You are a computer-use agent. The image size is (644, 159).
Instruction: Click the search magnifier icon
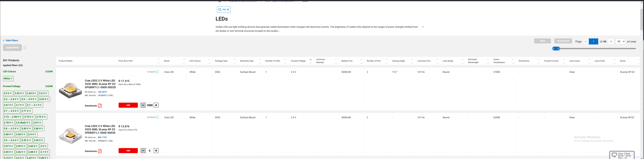coord(220,10)
